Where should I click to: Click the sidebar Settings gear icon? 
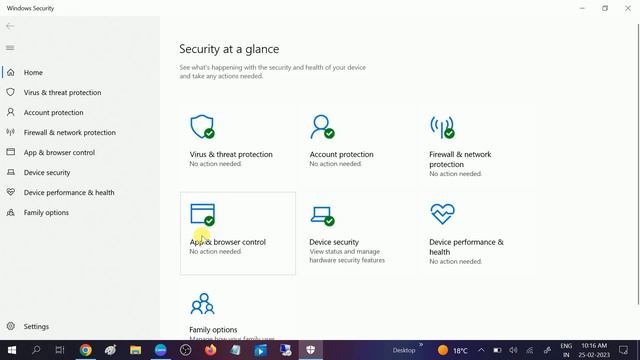11,327
